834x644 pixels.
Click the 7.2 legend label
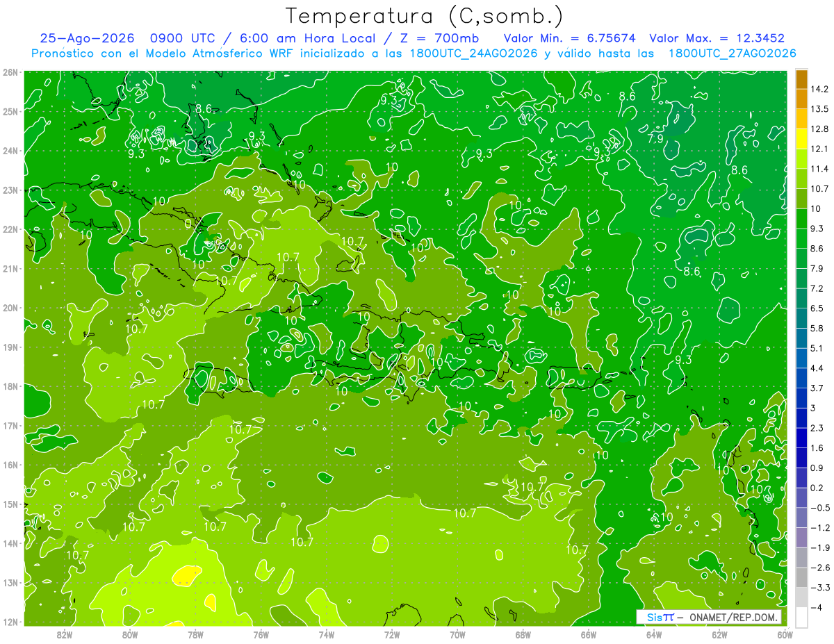point(817,288)
